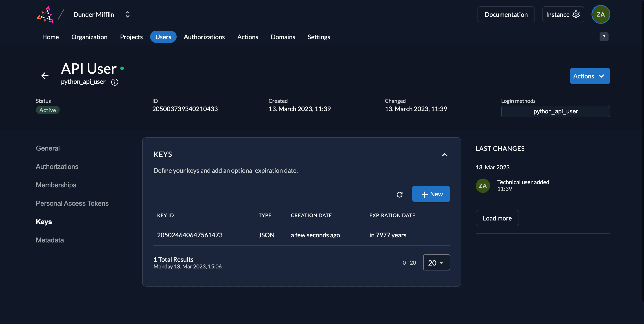Click the ZA user avatar in the header

pos(600,15)
